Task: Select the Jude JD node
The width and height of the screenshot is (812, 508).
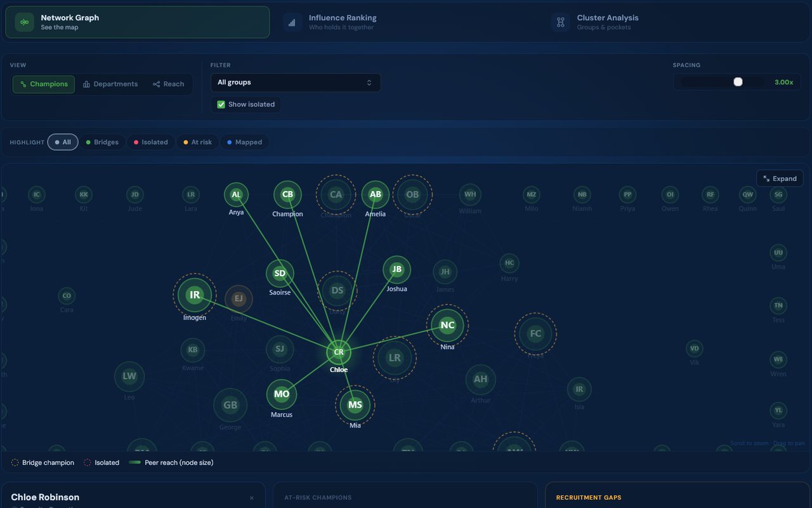Action: pos(134,194)
